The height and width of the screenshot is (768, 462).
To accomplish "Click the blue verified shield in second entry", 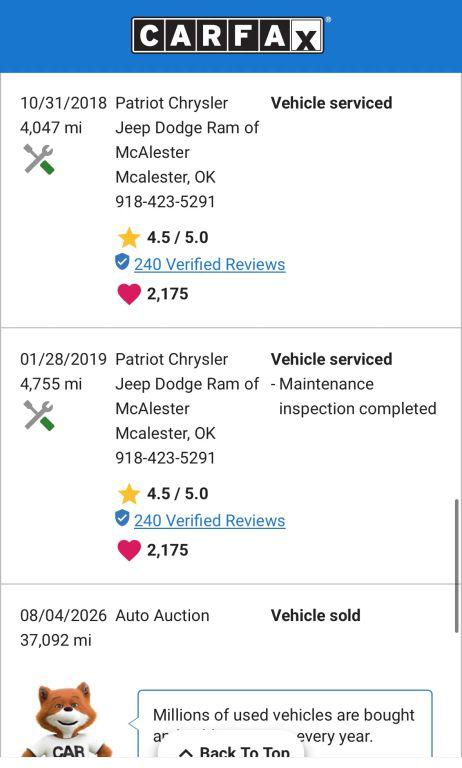I will (x=122, y=518).
